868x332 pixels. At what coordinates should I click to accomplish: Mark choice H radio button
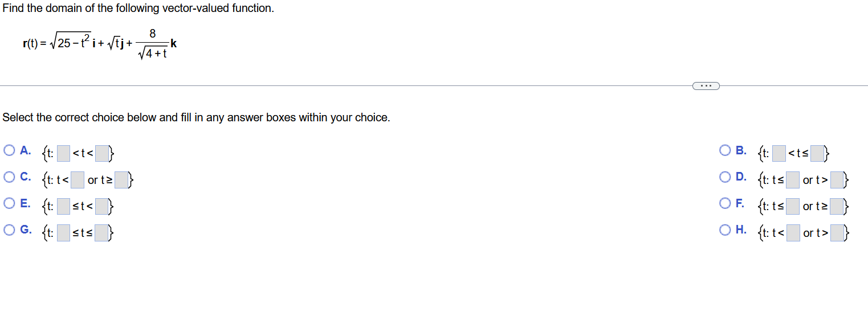[725, 229]
